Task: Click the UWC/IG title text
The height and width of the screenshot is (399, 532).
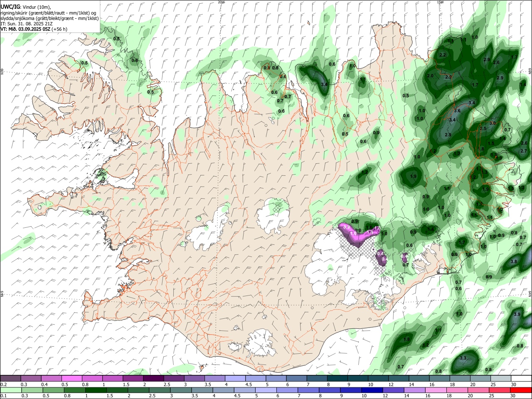Action: tap(10, 7)
